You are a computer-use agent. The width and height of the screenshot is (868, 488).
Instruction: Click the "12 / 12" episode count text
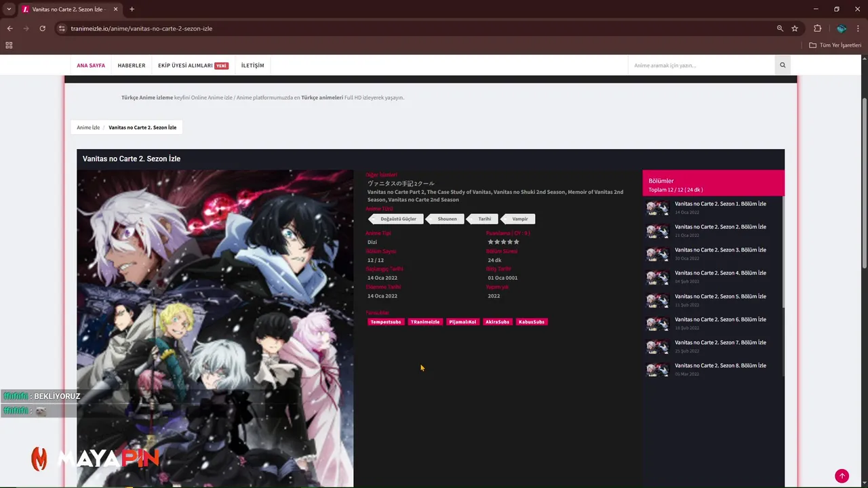click(x=376, y=260)
